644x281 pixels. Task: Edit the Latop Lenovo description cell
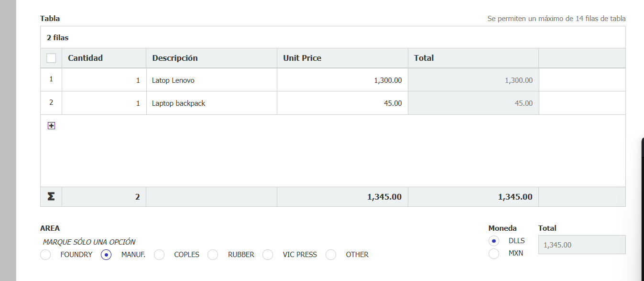211,80
